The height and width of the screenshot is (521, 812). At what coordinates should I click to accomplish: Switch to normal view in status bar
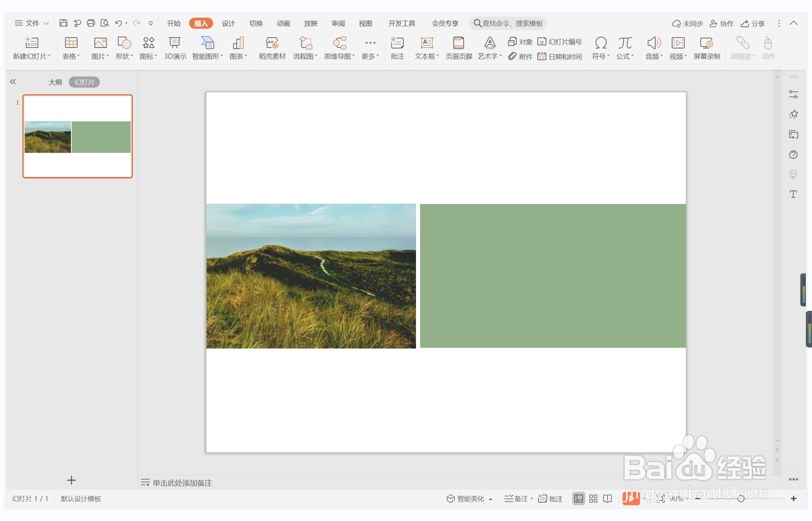(x=578, y=498)
